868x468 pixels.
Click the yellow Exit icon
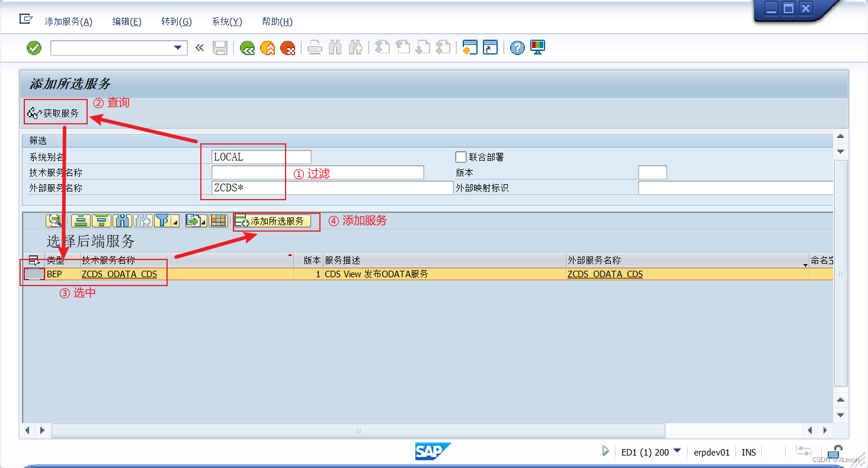268,48
